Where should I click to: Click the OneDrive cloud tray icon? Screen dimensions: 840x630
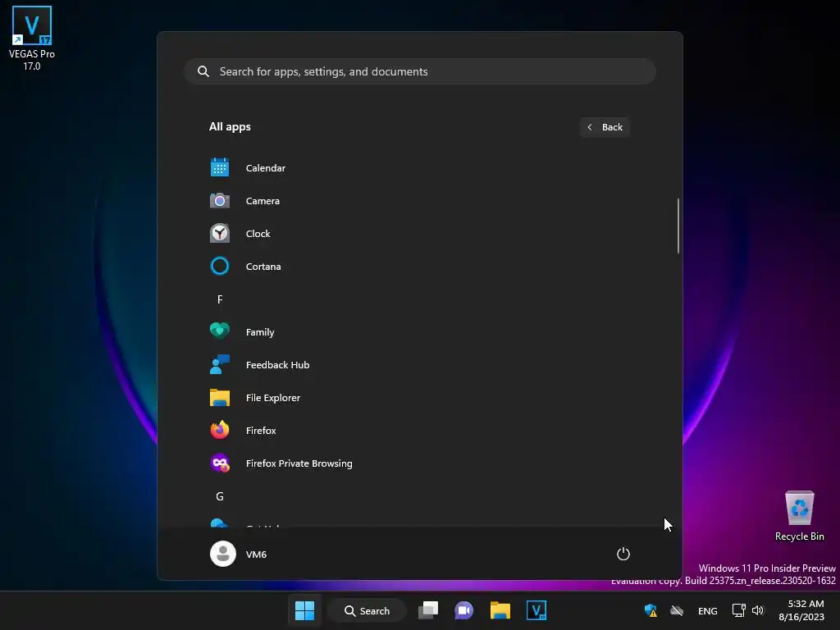(677, 610)
